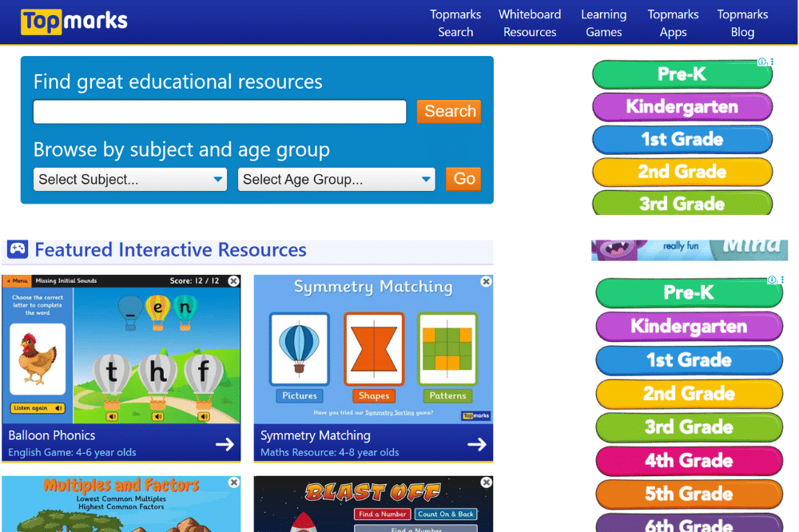Click the back-arrow Menu button in Balloon Phonics

pyautogui.click(x=17, y=280)
